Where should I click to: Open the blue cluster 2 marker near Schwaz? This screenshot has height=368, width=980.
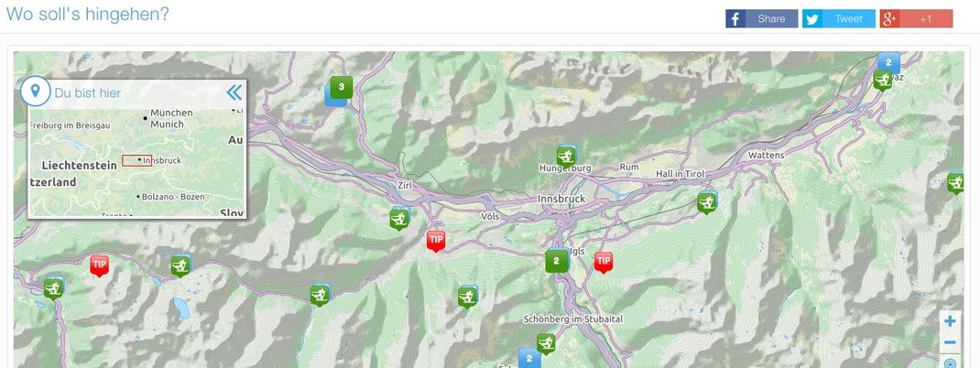coord(888,62)
